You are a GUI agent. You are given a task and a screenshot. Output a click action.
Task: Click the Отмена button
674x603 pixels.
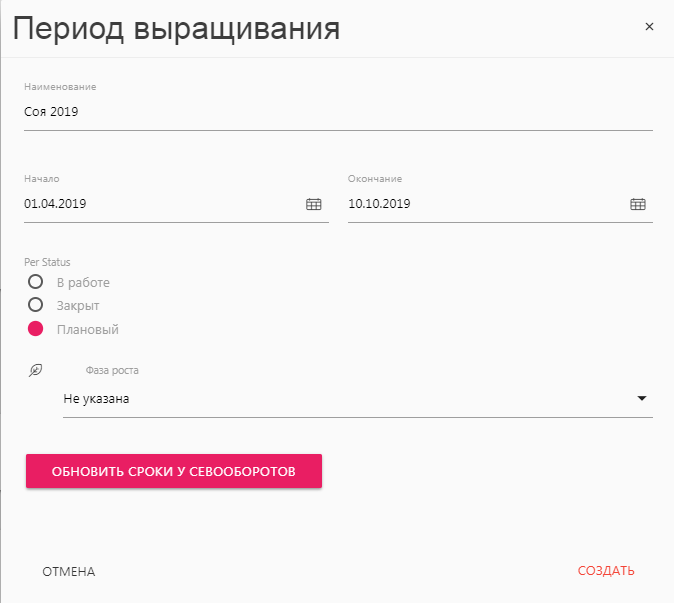point(68,572)
